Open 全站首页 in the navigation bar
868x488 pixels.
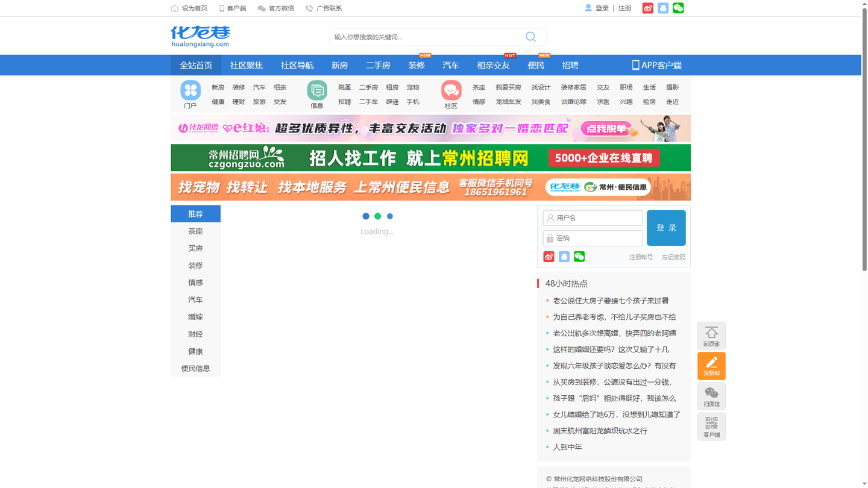pos(196,65)
